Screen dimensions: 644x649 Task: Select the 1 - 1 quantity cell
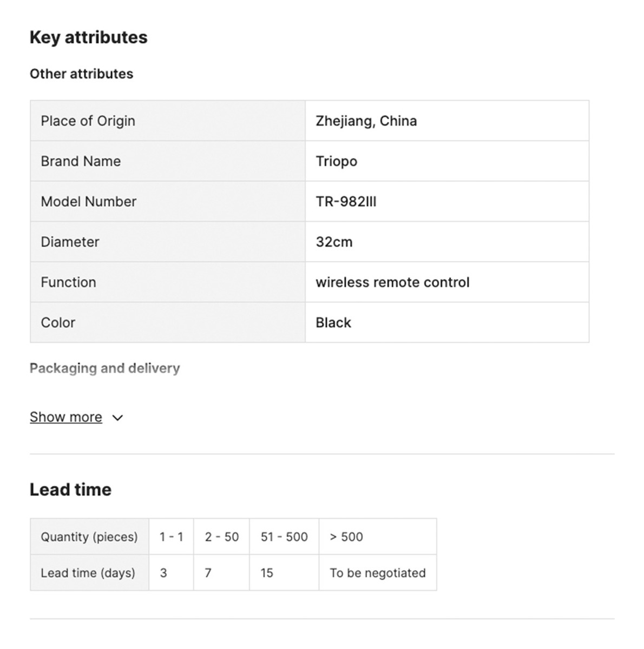click(x=171, y=537)
